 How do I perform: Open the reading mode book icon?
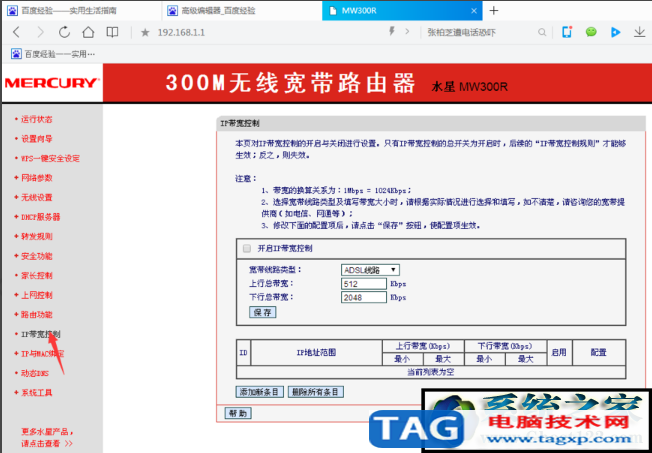pyautogui.click(x=112, y=32)
